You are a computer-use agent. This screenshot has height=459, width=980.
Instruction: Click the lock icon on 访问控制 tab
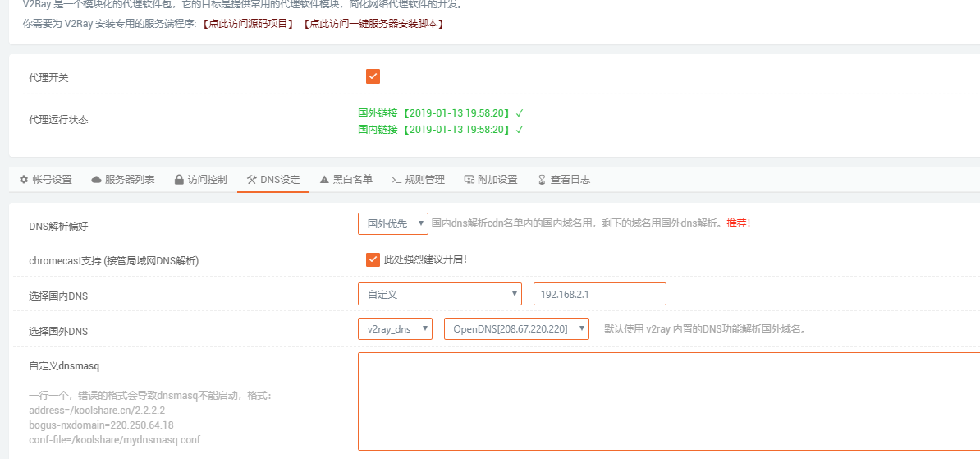coord(179,180)
